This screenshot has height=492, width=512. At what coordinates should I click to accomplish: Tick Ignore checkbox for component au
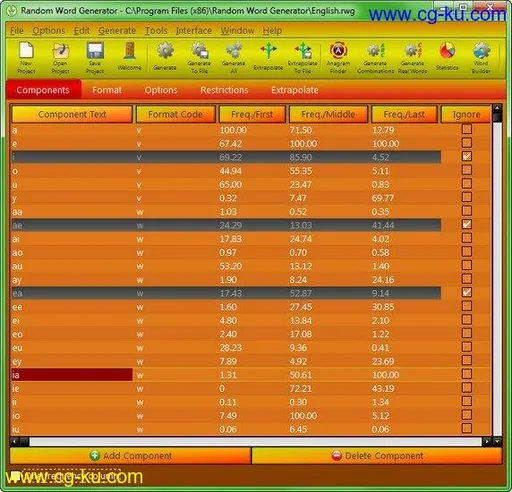(467, 265)
